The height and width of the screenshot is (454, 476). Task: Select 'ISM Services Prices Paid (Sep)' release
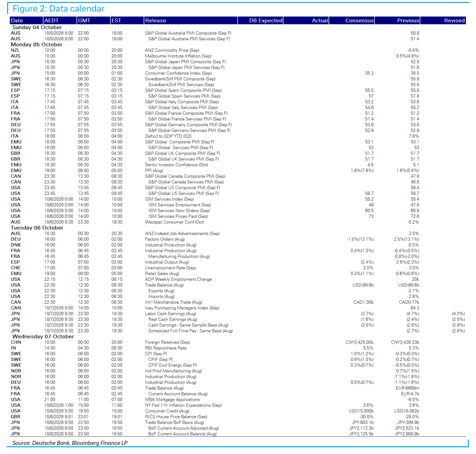(x=178, y=216)
